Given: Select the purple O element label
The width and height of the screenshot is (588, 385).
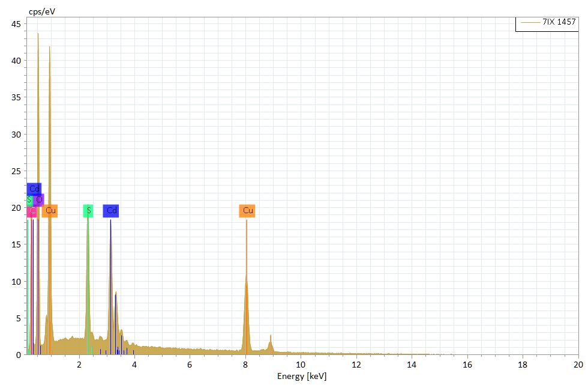Looking at the screenshot, I should [39, 199].
